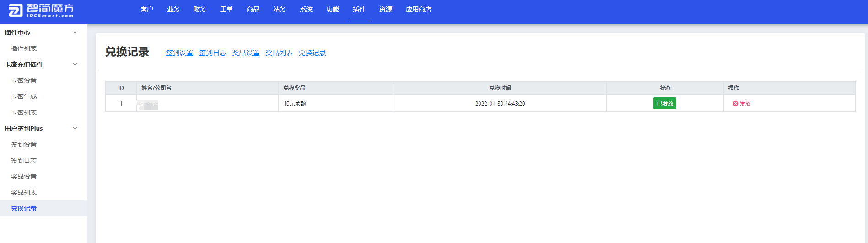The height and width of the screenshot is (243, 868).
Task: Open 奖品设置 in the sidebar
Action: [x=24, y=176]
